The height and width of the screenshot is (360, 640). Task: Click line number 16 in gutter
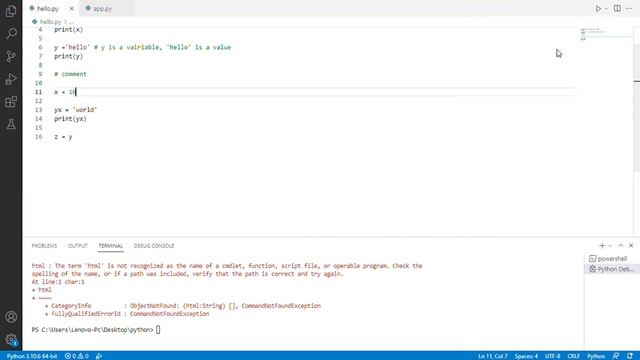click(x=39, y=137)
